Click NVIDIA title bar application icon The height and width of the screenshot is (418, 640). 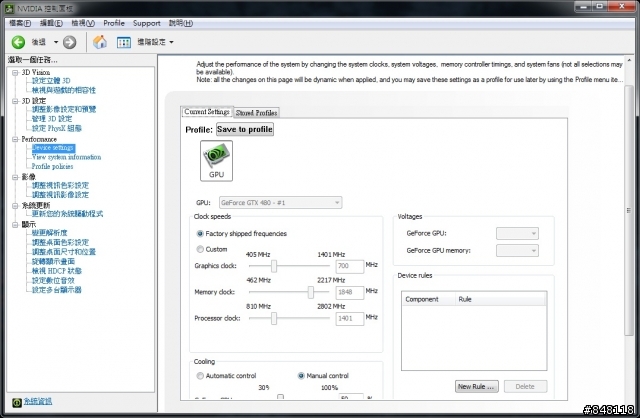click(x=9, y=8)
